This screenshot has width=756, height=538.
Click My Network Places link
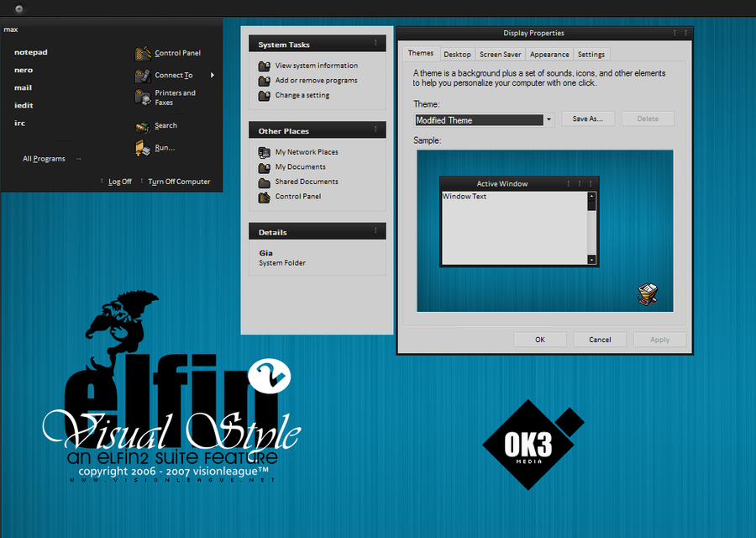(307, 152)
